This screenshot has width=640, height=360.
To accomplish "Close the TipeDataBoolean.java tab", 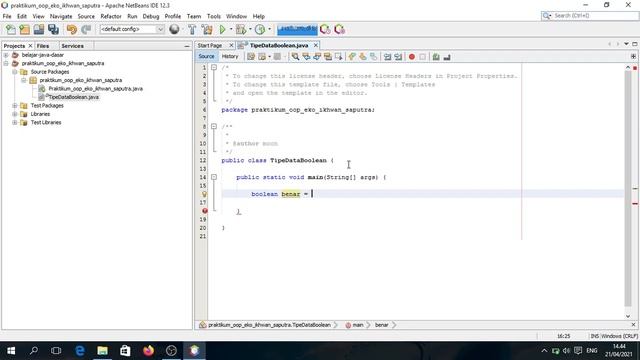I will pos(316,45).
